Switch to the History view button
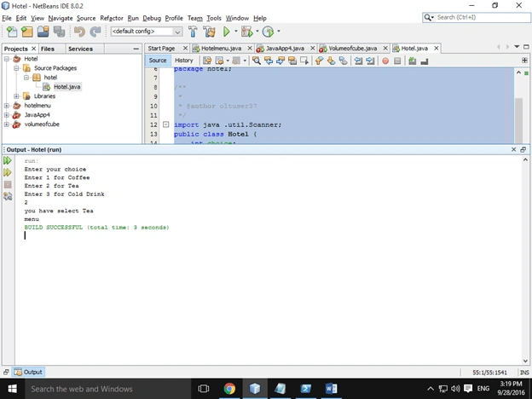 tap(184, 61)
